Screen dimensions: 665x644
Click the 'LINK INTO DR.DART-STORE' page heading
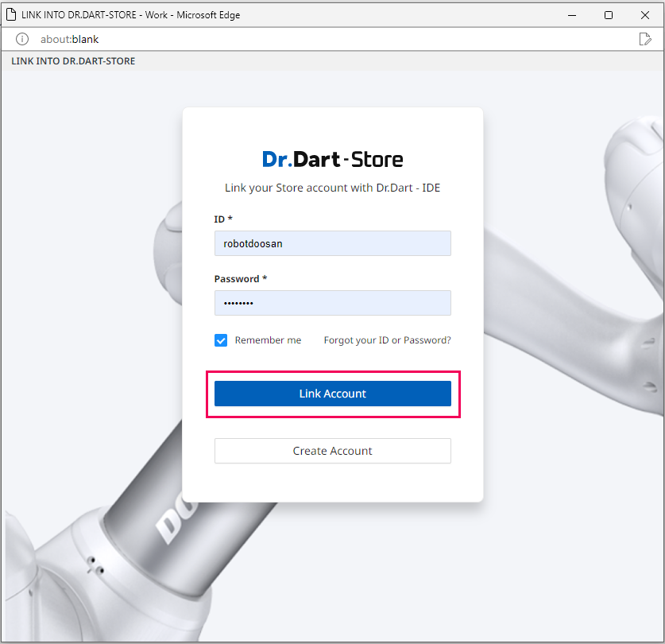click(x=73, y=61)
